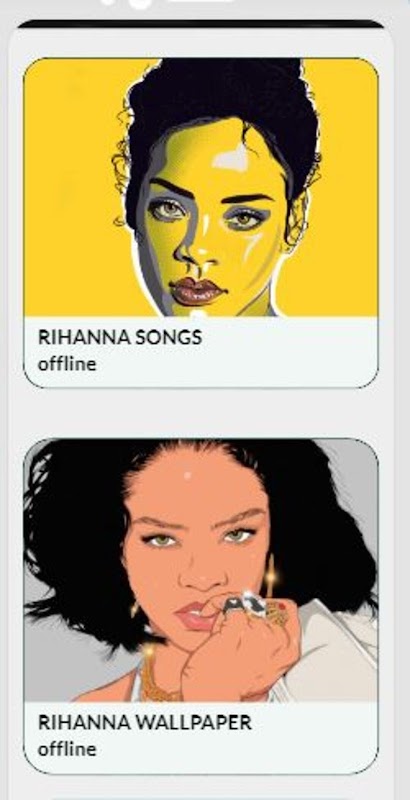The width and height of the screenshot is (410, 800).
Task: Tap the RIHANNA WALLPAPER title text
Action: pos(145,723)
